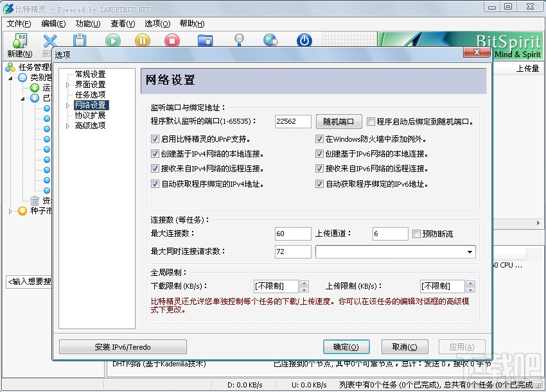This screenshot has width=546, height=392.
Task: Click the 安装IPv6/Teredo button
Action: pyautogui.click(x=121, y=346)
